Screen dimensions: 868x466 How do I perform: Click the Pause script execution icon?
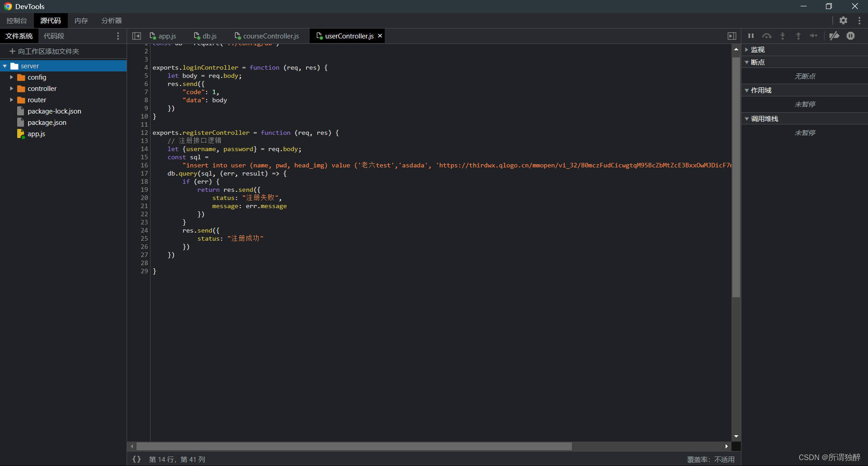(750, 36)
